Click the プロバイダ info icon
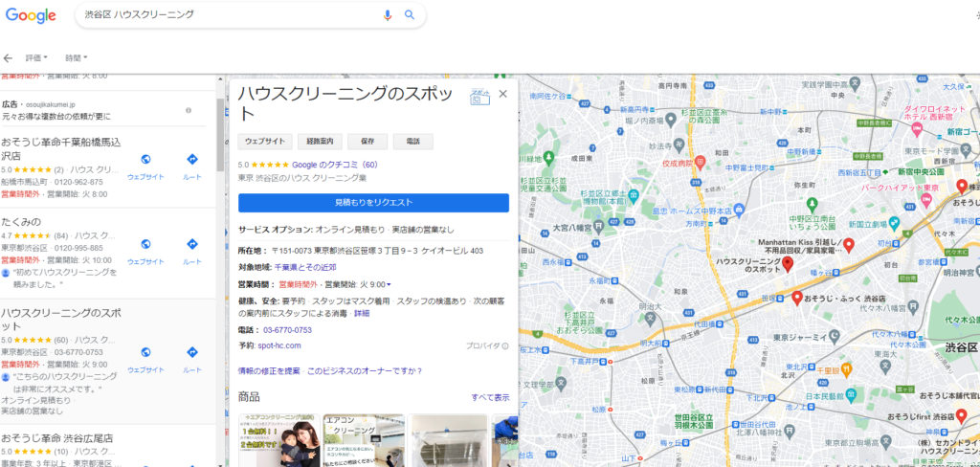This screenshot has width=980, height=467. [505, 345]
